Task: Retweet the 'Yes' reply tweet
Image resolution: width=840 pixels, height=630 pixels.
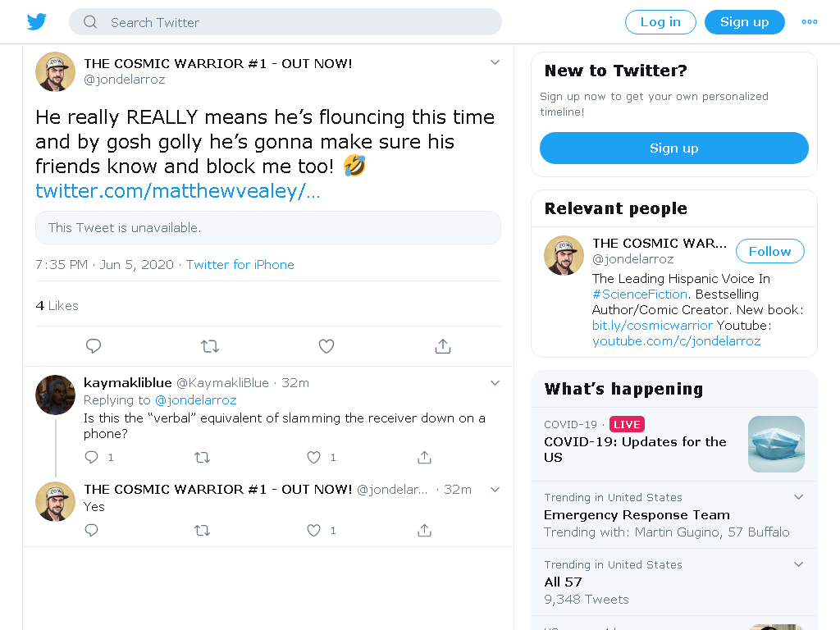Action: tap(202, 531)
